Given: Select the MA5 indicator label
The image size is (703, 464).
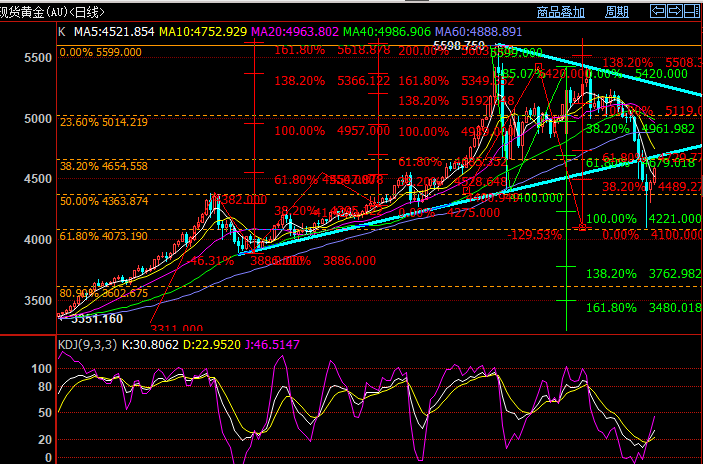Looking at the screenshot, I should click(114, 32).
